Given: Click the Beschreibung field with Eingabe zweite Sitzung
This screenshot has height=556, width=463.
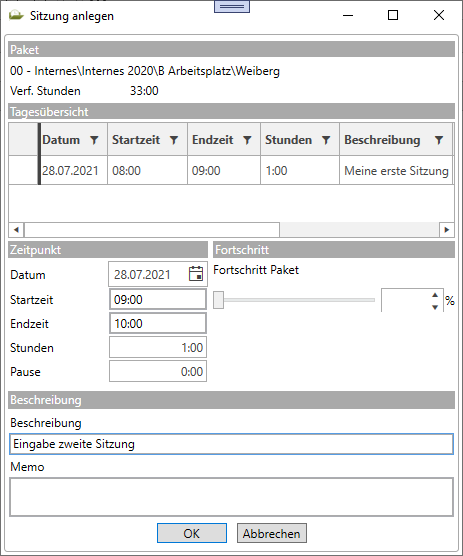Looking at the screenshot, I should pos(231,444).
